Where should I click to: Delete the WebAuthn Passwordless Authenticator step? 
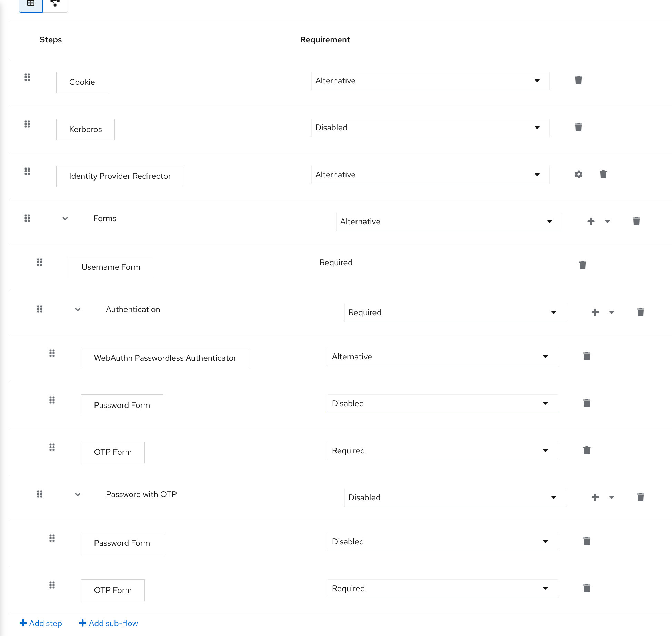click(586, 356)
